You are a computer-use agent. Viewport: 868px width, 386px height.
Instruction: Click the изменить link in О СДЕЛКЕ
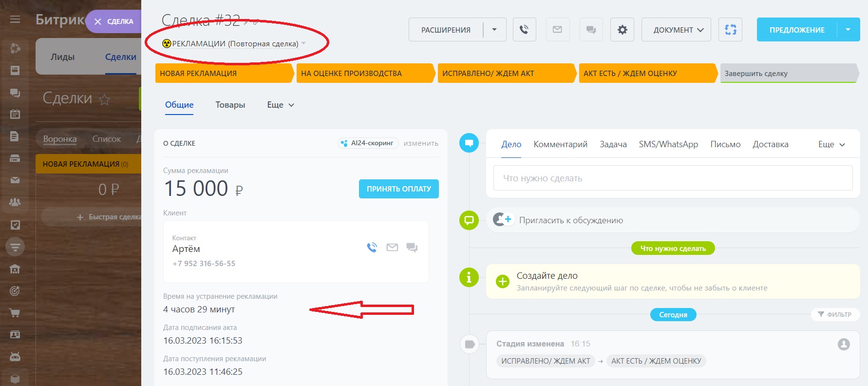click(421, 143)
